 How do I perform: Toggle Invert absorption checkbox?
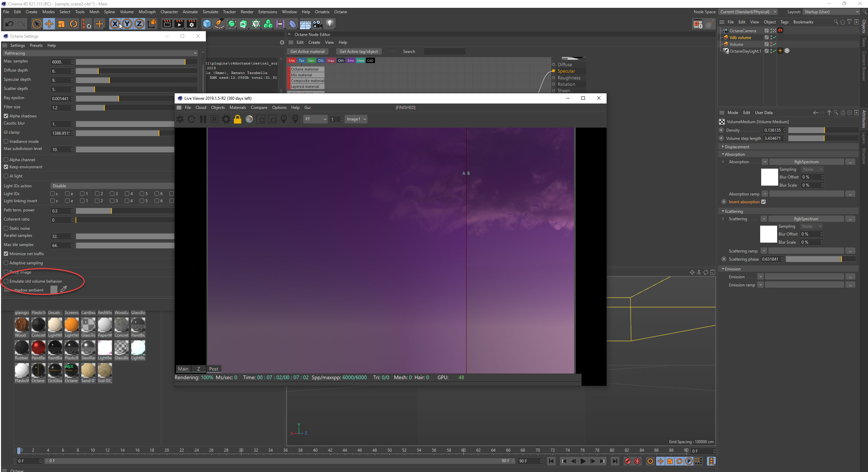[764, 202]
